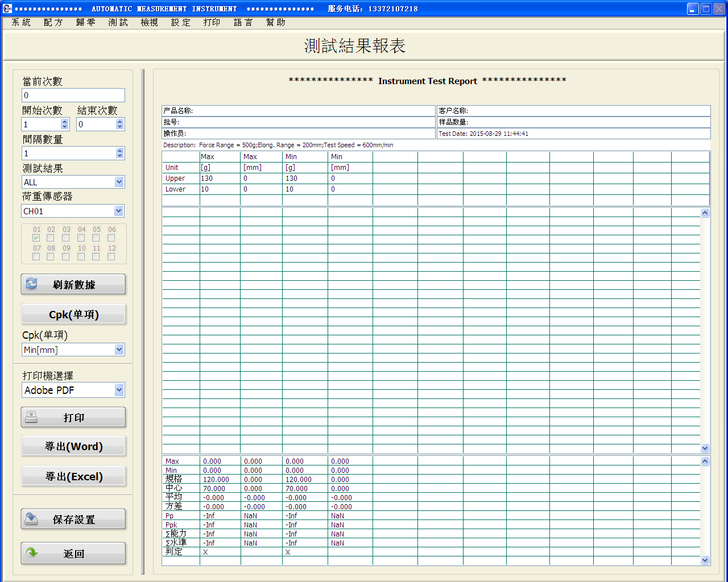The image size is (728, 582).
Task: Click the refresh icon on 刷新數據 button
Action: (x=32, y=284)
